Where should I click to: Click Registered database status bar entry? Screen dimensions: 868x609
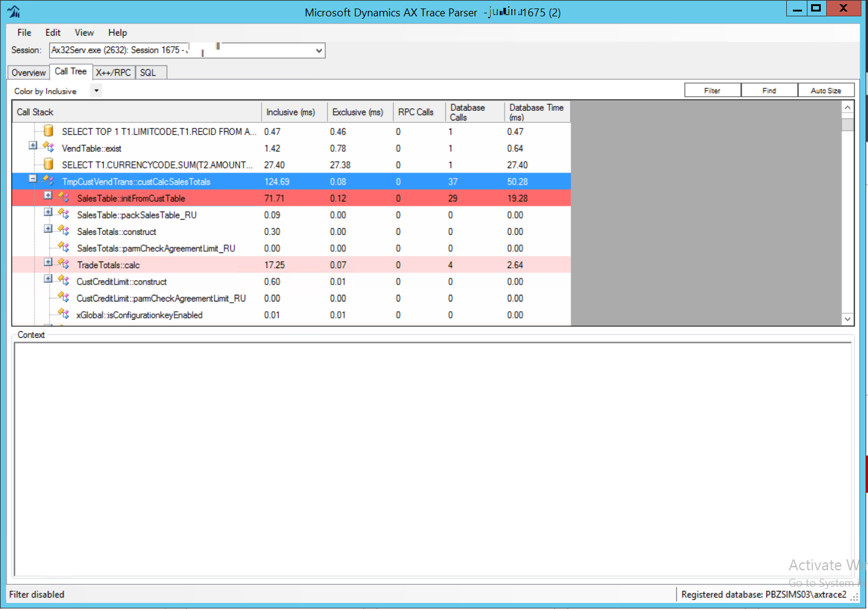click(763, 594)
